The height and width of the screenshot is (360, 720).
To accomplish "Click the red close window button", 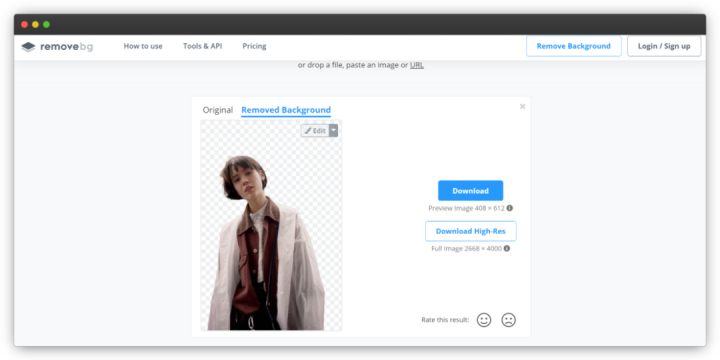I will coord(25,24).
